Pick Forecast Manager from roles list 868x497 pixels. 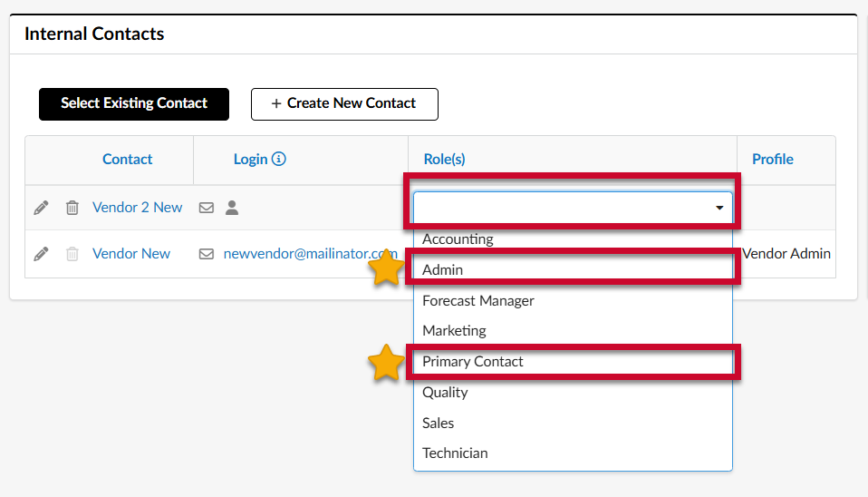coord(573,300)
